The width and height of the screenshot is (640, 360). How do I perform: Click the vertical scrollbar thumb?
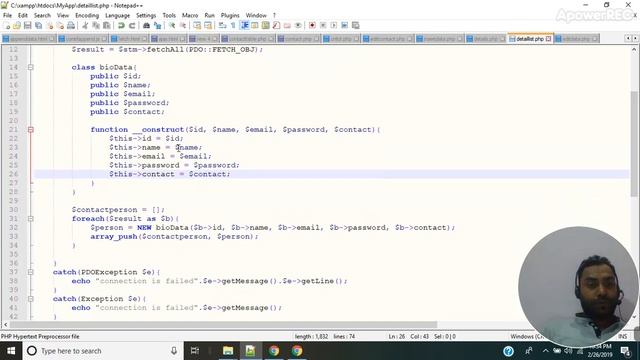[x=634, y=143]
